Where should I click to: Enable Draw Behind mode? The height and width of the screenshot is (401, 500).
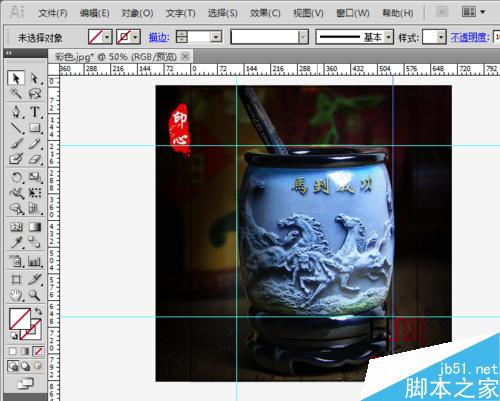point(25,366)
